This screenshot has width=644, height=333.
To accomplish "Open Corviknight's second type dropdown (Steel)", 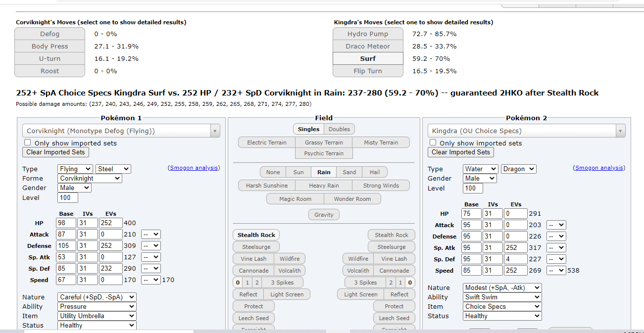I will click(113, 169).
